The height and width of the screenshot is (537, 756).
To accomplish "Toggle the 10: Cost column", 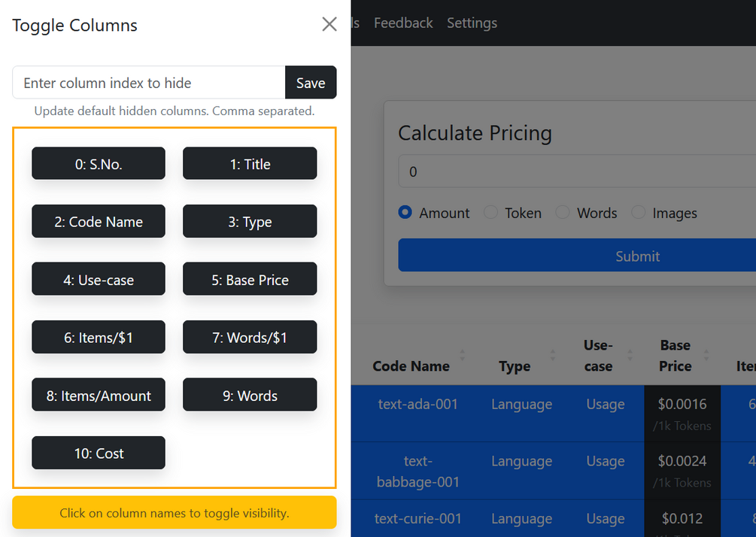I will (99, 454).
